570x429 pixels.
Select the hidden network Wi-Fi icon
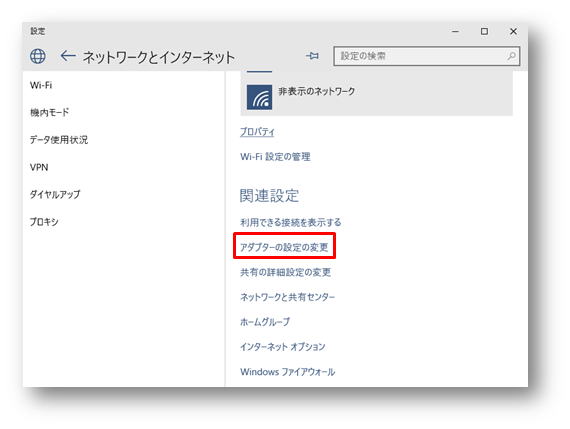tap(259, 97)
